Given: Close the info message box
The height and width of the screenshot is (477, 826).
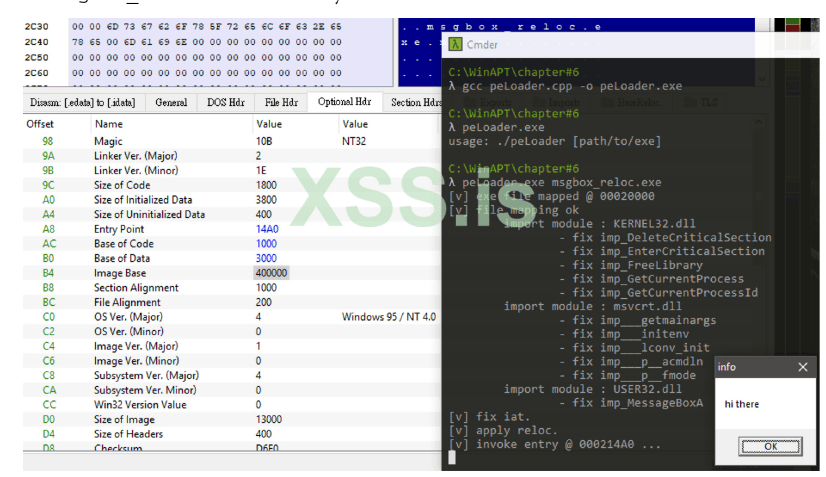Looking at the screenshot, I should click(802, 367).
